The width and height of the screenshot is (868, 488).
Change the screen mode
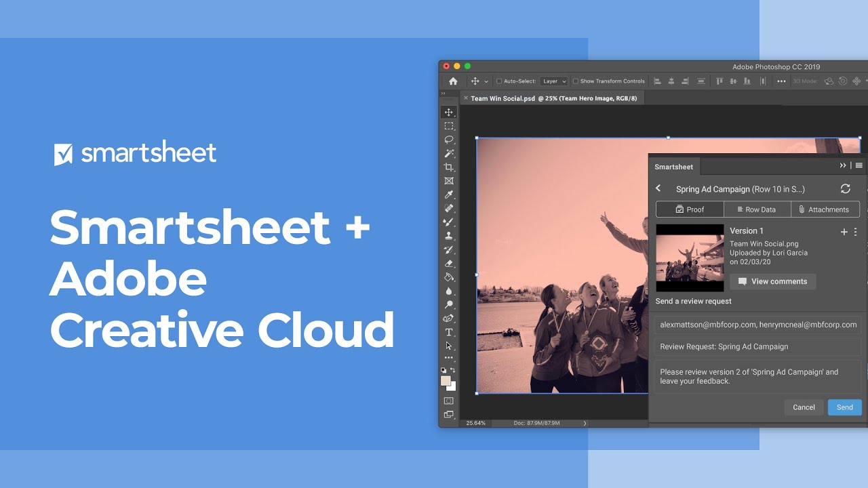[x=449, y=415]
